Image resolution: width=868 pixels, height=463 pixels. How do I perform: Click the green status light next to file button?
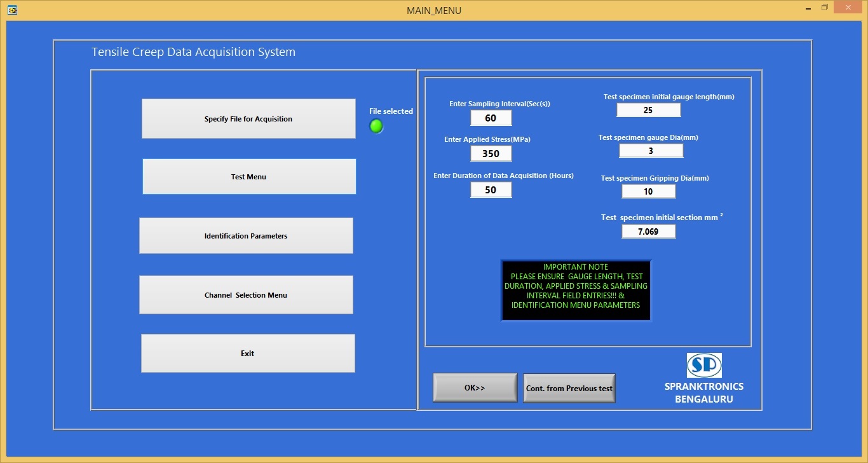click(376, 127)
